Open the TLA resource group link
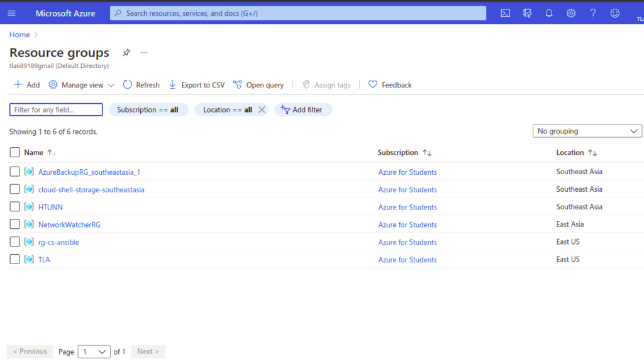 point(44,260)
